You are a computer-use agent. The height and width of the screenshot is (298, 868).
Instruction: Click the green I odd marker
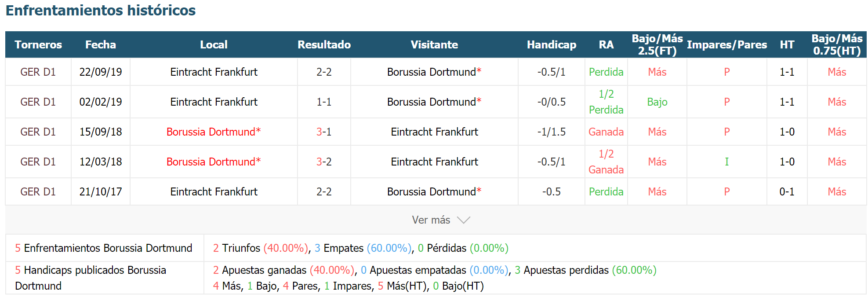click(727, 162)
